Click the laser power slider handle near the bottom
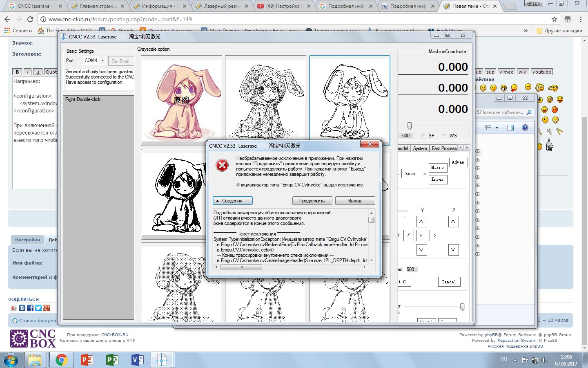 point(462,307)
